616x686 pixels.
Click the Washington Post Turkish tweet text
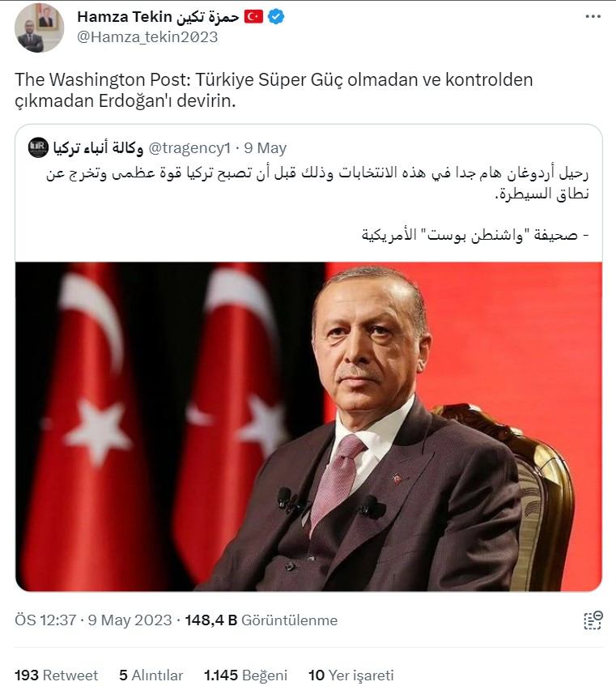tap(274, 90)
